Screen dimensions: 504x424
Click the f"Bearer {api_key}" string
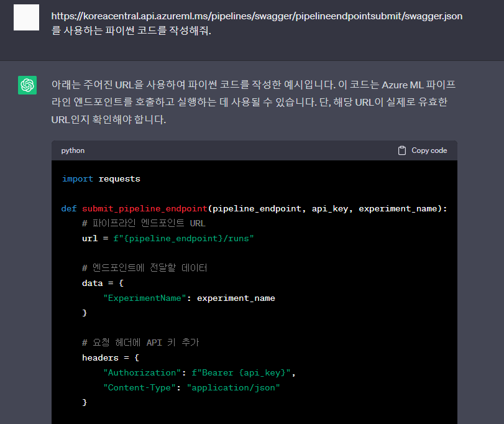pyautogui.click(x=241, y=373)
